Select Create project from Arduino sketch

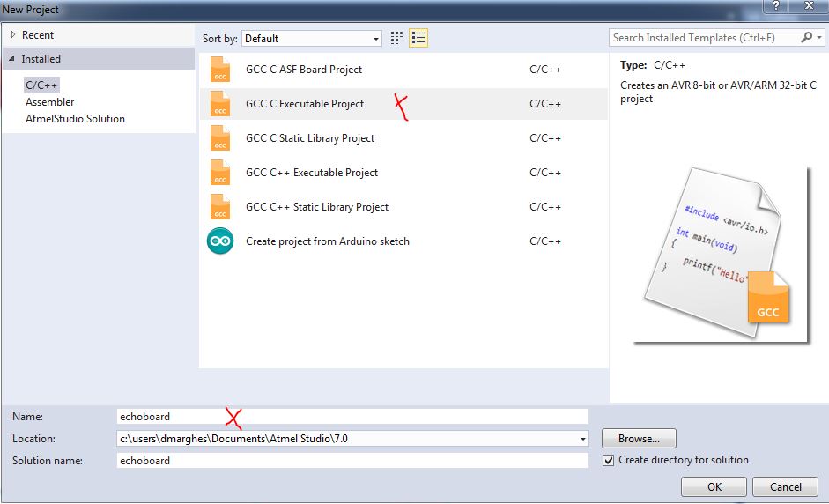(x=403, y=241)
